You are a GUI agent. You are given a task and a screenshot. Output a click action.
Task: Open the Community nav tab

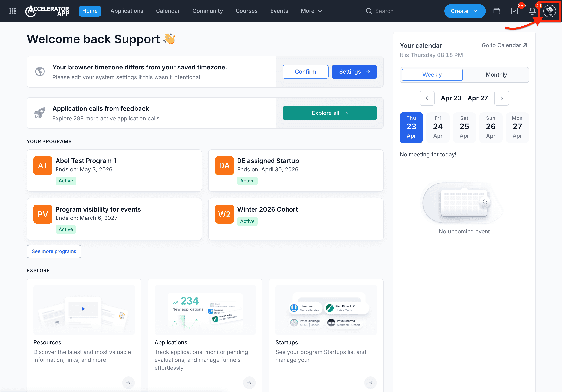click(207, 11)
